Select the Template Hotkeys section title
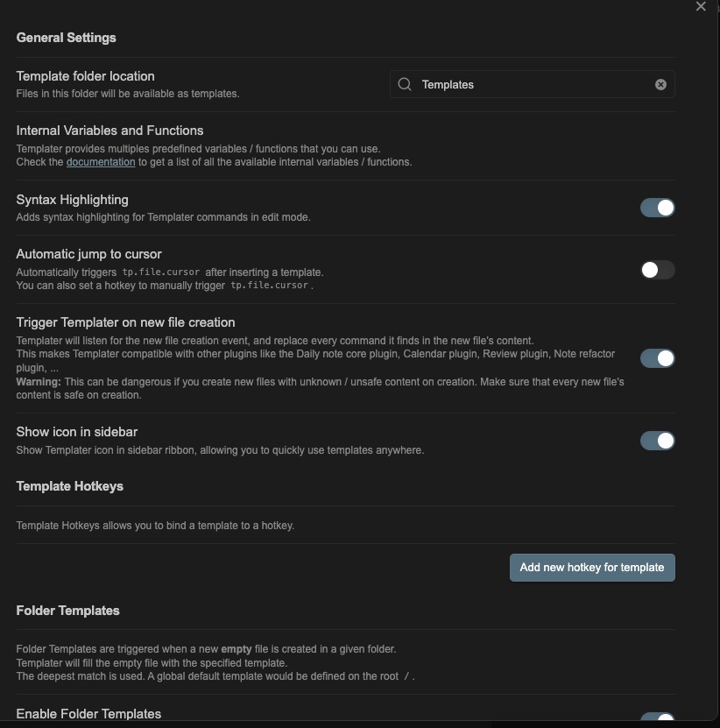The width and height of the screenshot is (720, 728). [69, 486]
